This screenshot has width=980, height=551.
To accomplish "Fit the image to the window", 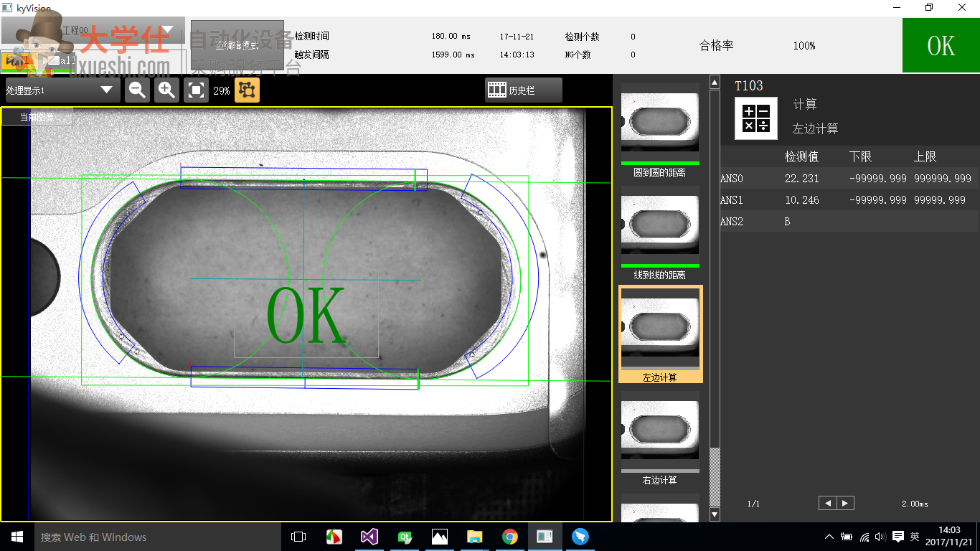I will coord(196,90).
